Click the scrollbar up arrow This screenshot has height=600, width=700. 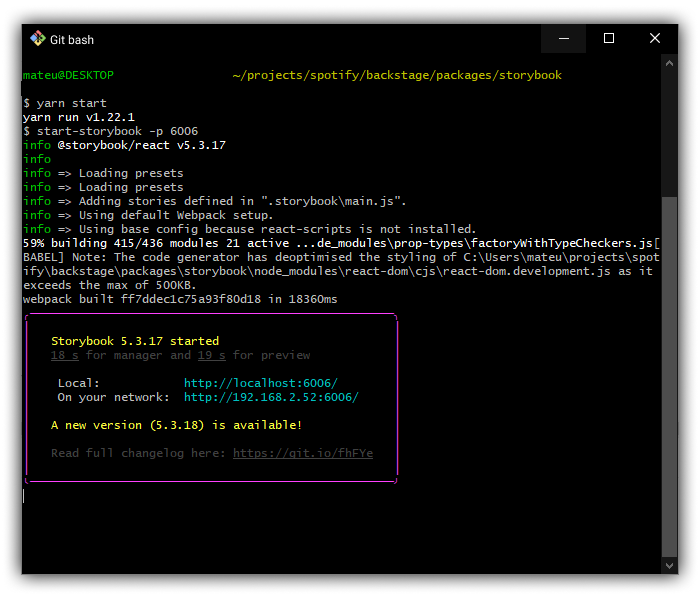(670, 62)
